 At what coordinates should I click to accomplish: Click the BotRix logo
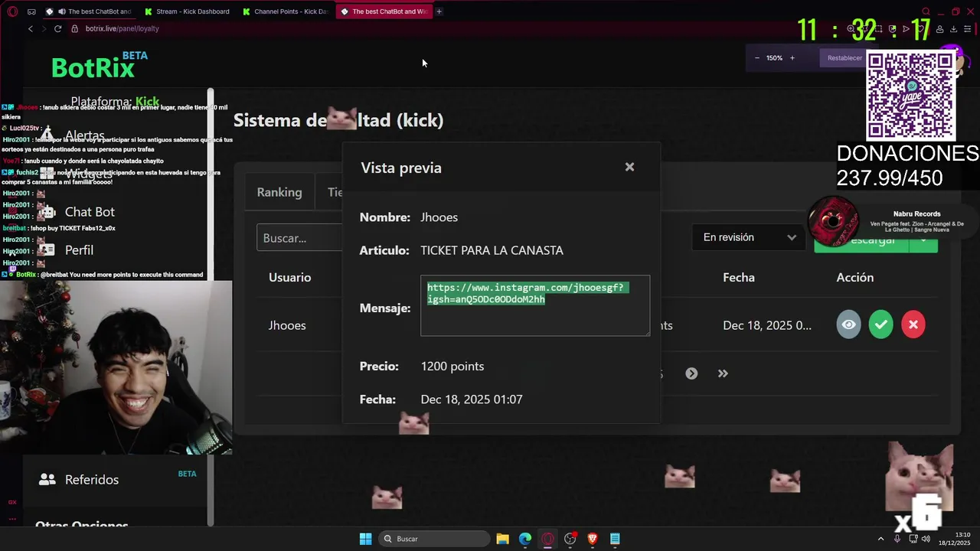click(x=93, y=67)
